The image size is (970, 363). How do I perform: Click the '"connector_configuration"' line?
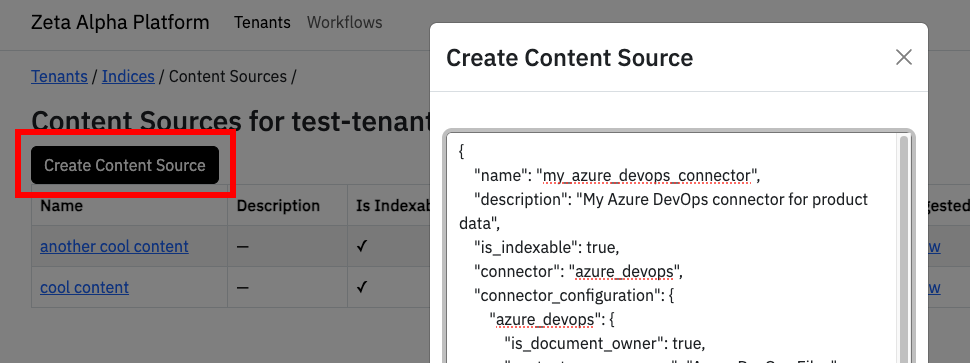573,296
